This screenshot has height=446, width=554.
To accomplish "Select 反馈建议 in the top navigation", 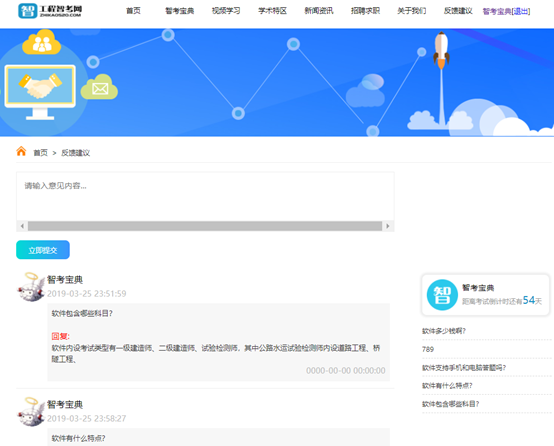I will coord(458,11).
